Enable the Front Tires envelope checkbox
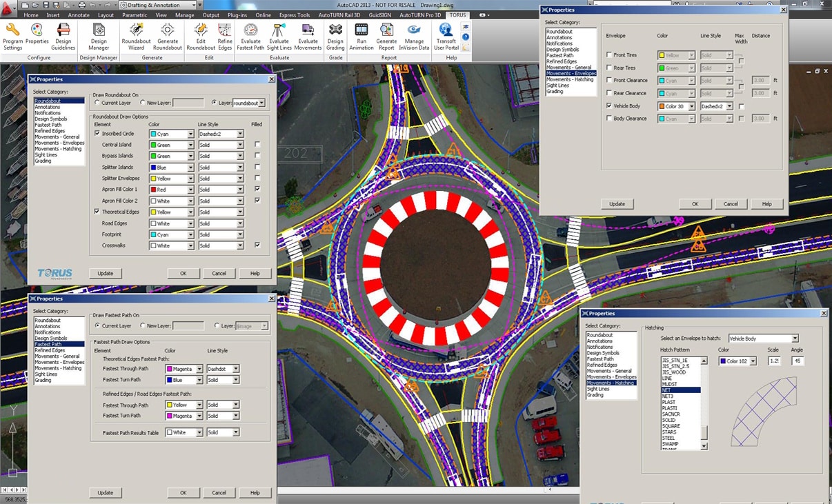This screenshot has height=504, width=832. 608,55
